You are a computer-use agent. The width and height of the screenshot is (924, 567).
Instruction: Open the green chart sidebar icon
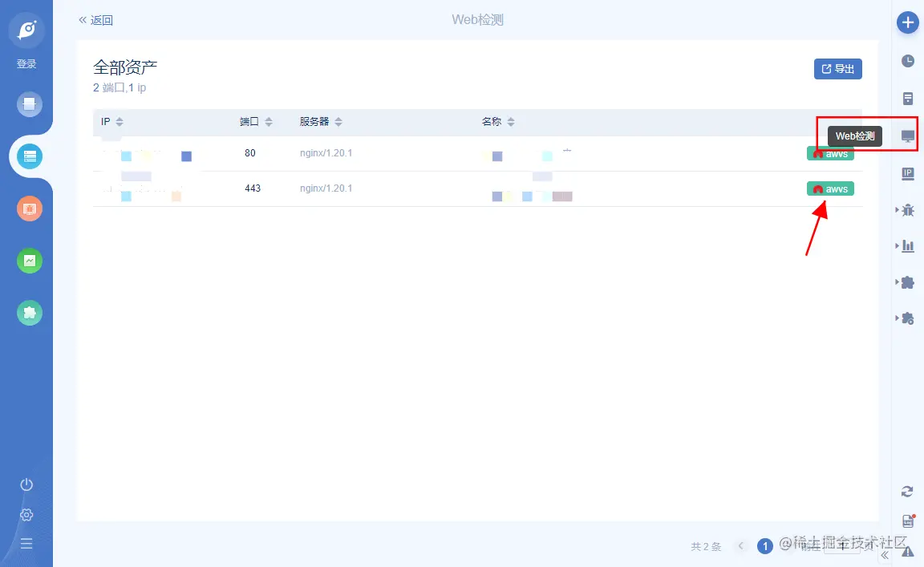tap(30, 261)
